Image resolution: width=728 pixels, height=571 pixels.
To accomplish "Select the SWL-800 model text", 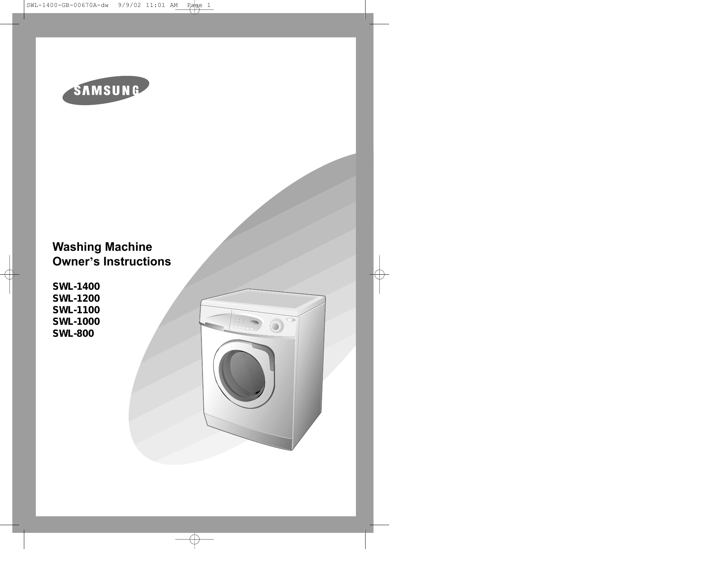I will click(x=73, y=333).
